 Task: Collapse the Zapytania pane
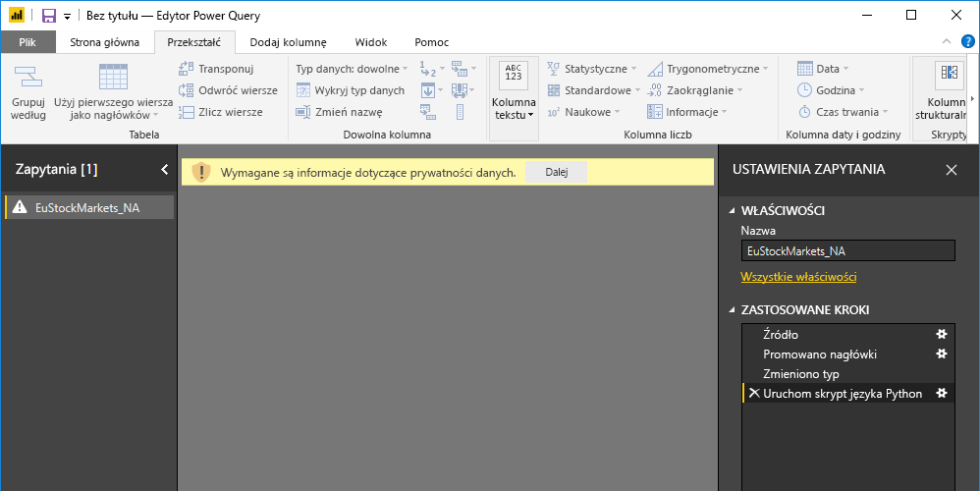point(164,169)
